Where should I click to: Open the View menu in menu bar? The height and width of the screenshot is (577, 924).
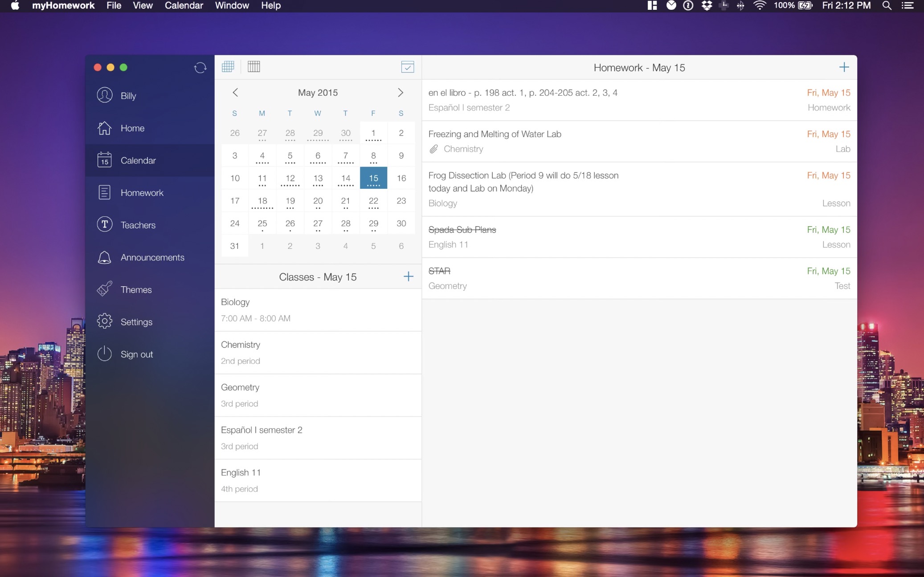click(143, 6)
